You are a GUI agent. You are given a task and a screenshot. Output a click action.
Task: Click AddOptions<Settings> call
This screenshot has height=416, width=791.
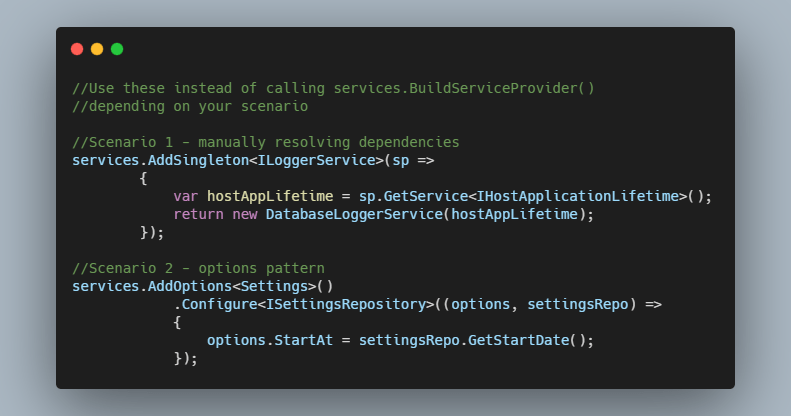pos(232,286)
